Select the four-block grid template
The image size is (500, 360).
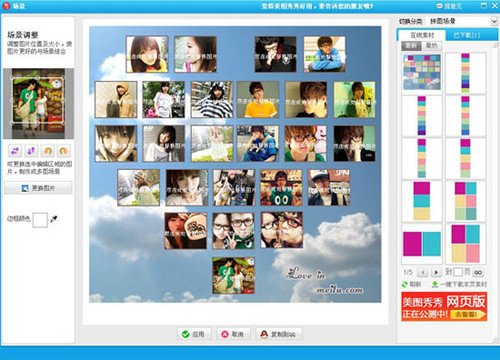[x=465, y=244]
